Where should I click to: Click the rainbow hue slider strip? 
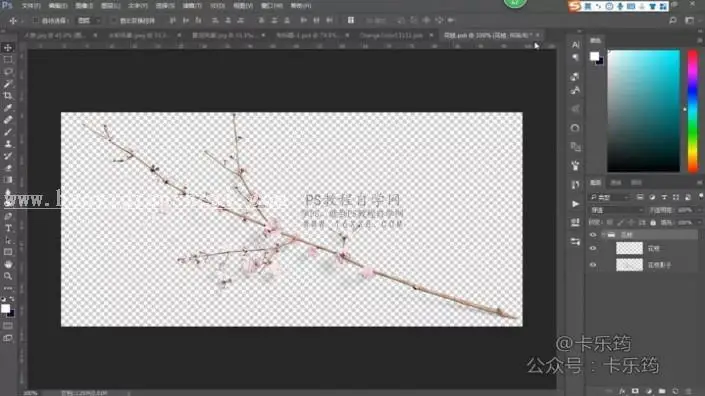692,111
